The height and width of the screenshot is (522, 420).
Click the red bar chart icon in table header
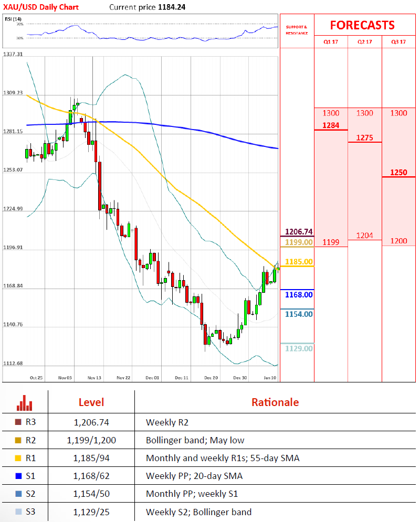24,403
